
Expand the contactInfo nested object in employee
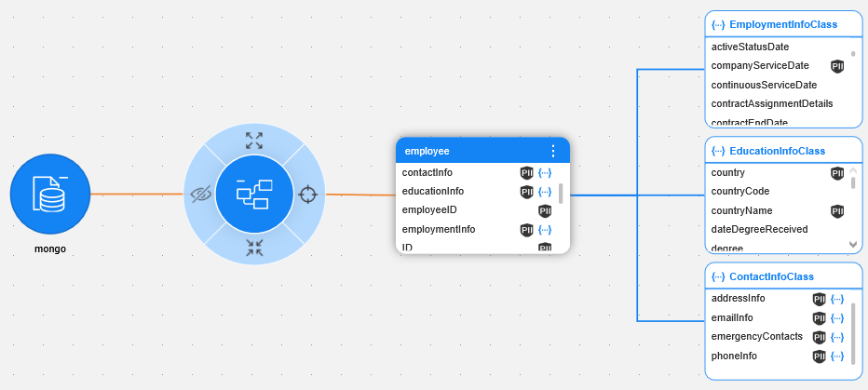(x=545, y=173)
